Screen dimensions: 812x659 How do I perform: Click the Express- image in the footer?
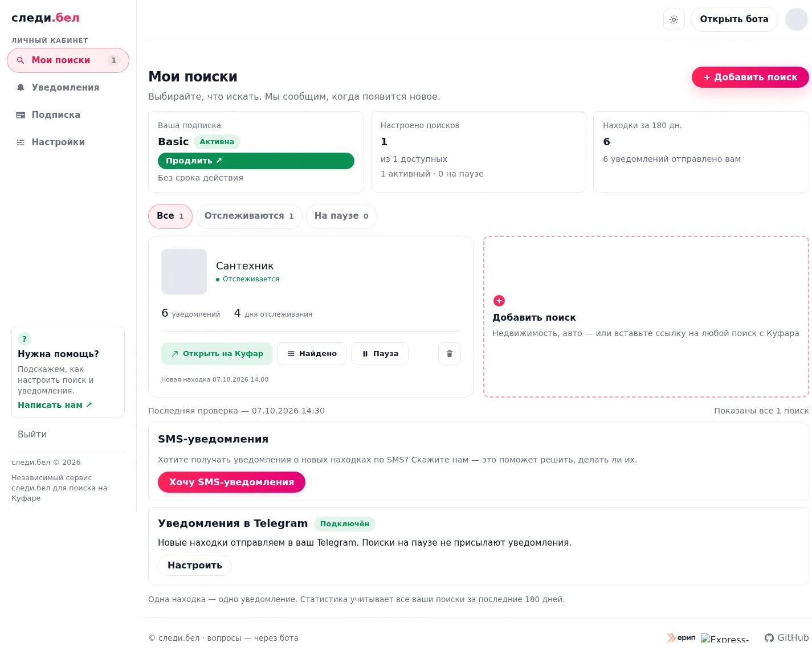[725, 638]
